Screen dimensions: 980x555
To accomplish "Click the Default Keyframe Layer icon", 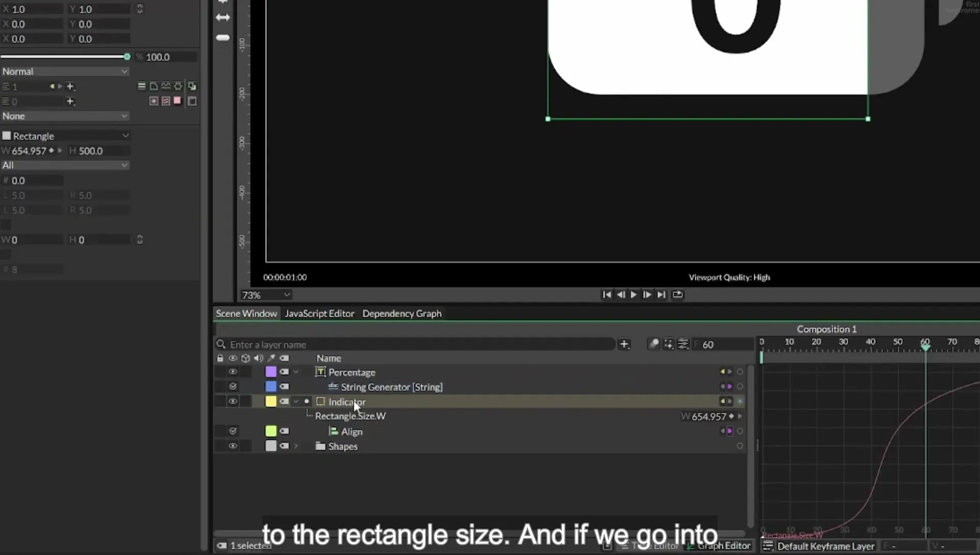I will (x=768, y=546).
